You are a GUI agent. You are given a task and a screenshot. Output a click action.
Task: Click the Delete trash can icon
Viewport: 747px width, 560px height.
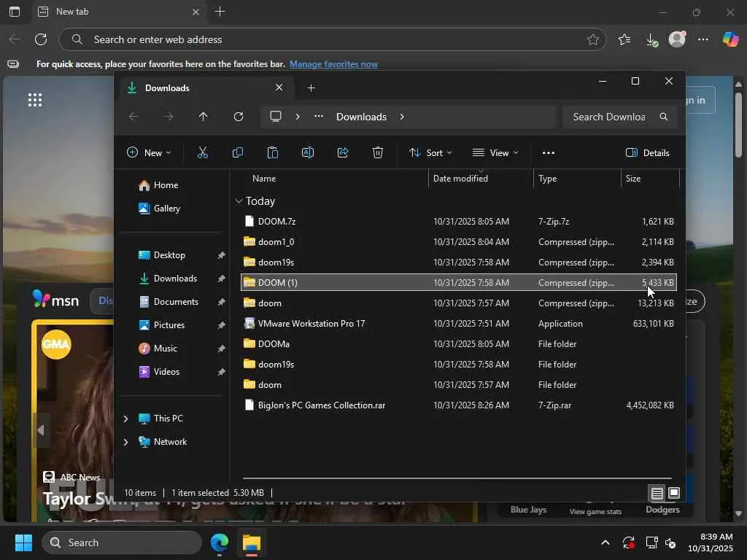377,152
